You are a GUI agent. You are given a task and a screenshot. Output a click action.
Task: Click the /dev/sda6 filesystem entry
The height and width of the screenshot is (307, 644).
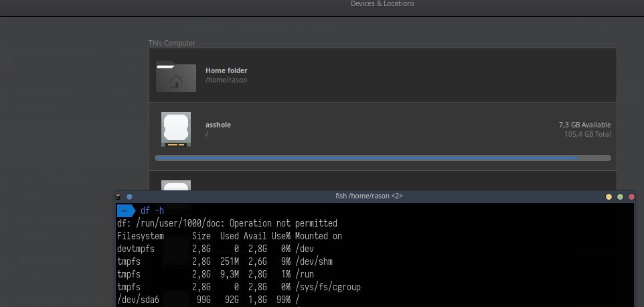click(138, 300)
